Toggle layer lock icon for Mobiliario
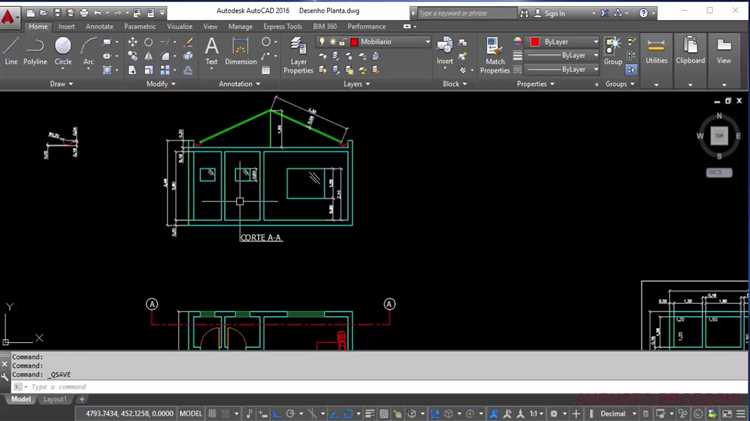Viewport: 750px width, 421px height. 342,42
